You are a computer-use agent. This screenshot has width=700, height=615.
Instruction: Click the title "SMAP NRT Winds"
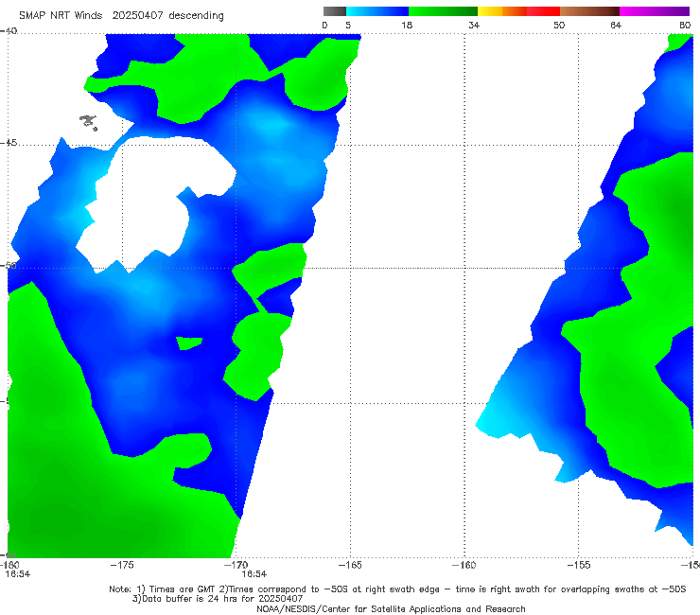click(61, 16)
